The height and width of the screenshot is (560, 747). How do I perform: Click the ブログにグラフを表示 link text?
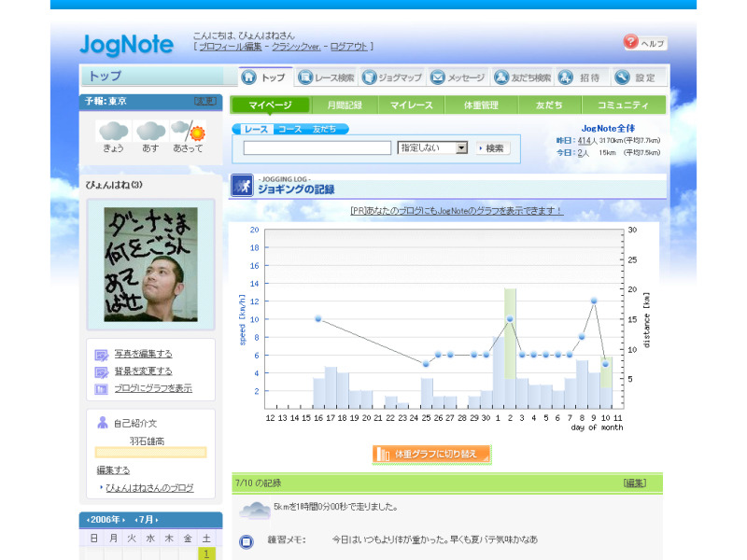pyautogui.click(x=153, y=388)
